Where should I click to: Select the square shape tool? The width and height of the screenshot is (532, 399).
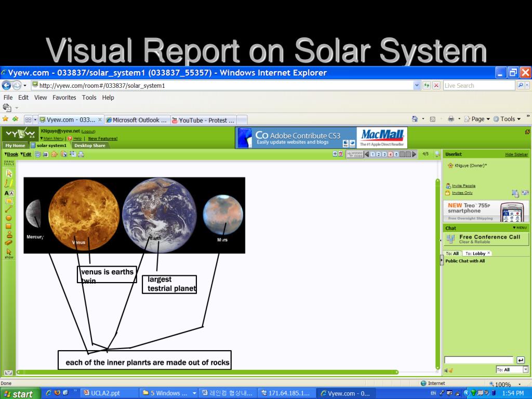click(x=9, y=227)
